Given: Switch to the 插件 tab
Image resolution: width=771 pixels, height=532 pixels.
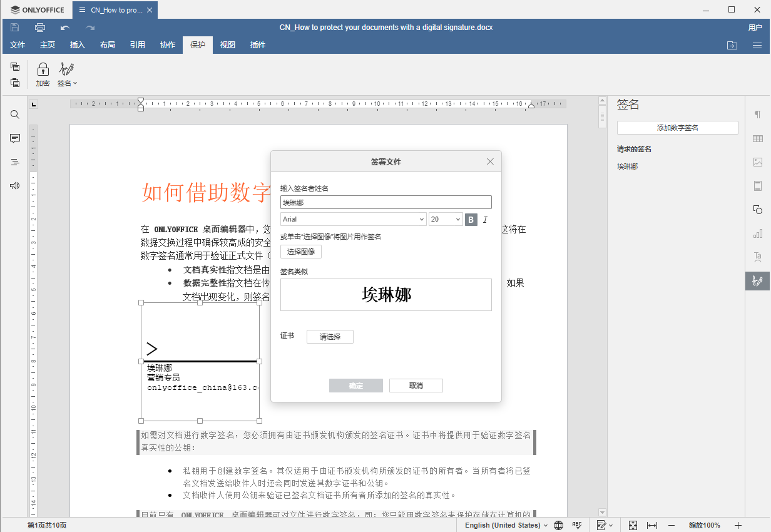Looking at the screenshot, I should coord(258,45).
